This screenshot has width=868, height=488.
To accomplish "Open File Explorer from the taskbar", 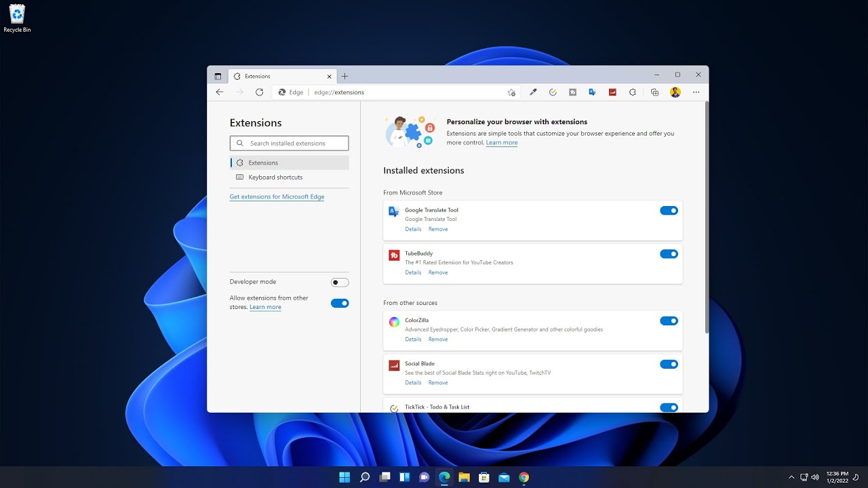I will tap(464, 477).
